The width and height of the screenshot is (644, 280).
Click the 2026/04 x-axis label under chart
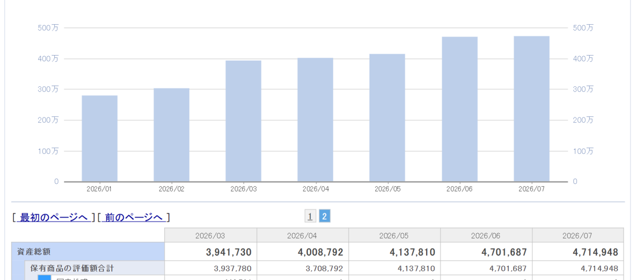pyautogui.click(x=316, y=189)
